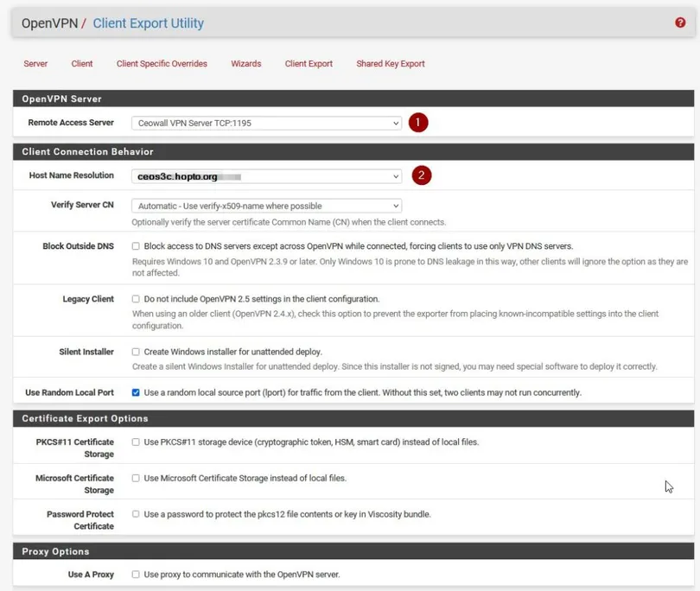Click the OpenVPN breadcrumb link
Screen dimensions: 700x591
click(x=49, y=23)
